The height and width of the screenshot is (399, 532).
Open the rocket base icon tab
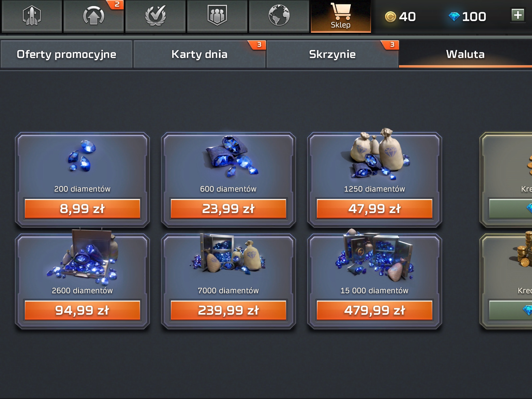(32, 16)
